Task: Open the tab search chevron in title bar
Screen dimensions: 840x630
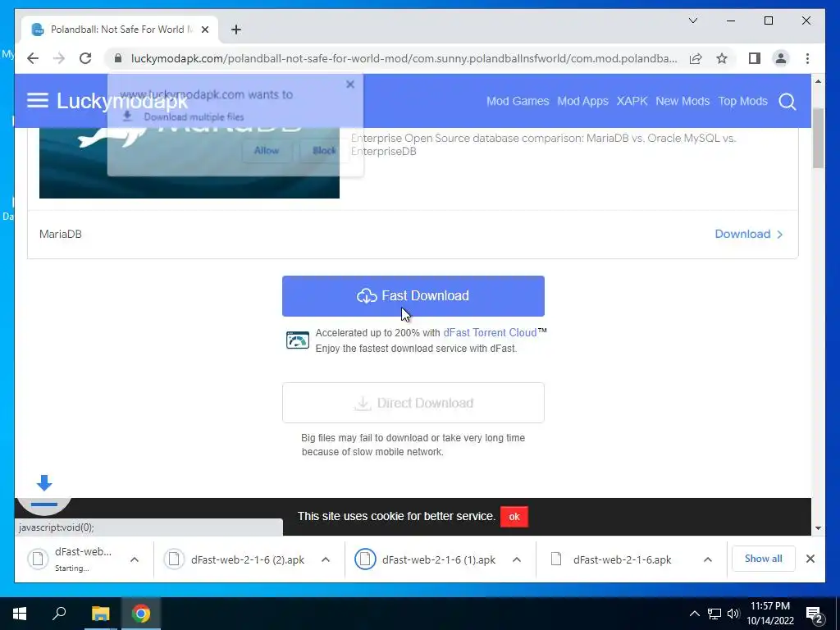Action: pyautogui.click(x=692, y=21)
